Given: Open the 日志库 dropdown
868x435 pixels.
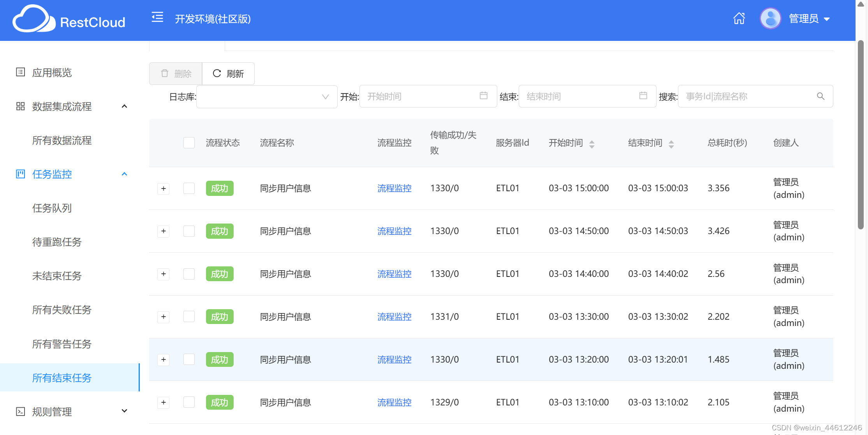Looking at the screenshot, I should pyautogui.click(x=267, y=97).
